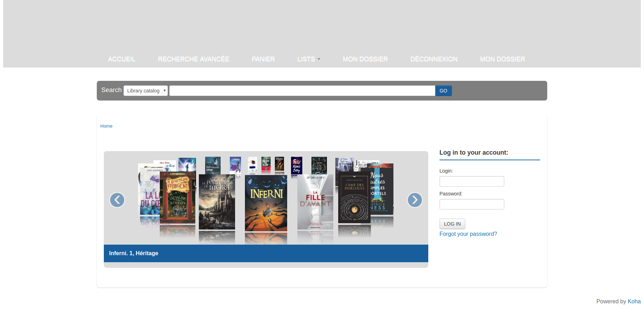Screen dimensions: 644x310
Task: Expand the Lists menu
Action: coord(309,59)
